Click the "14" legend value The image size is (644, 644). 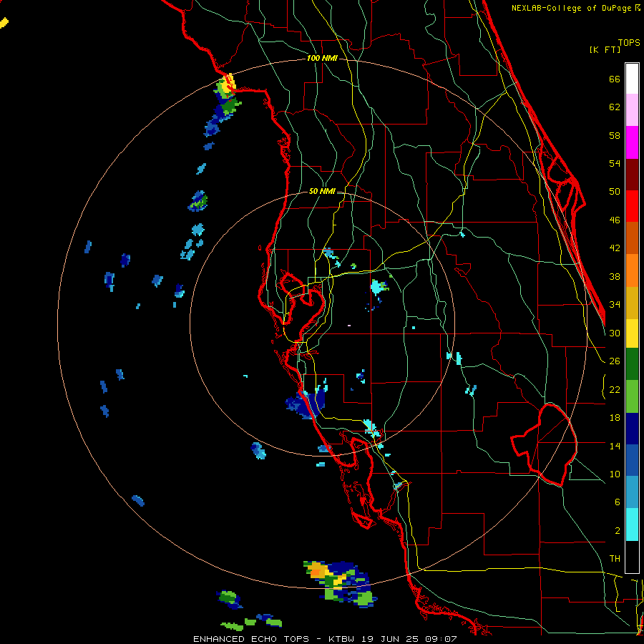tap(615, 447)
